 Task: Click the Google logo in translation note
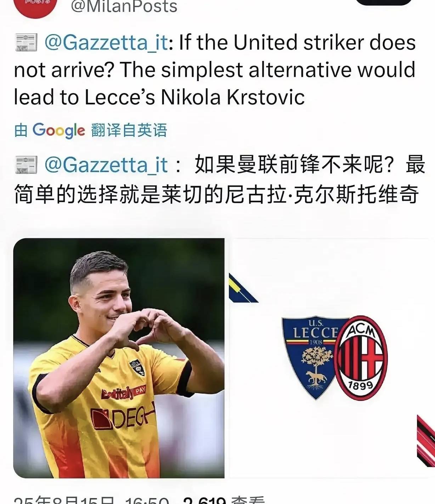[59, 131]
